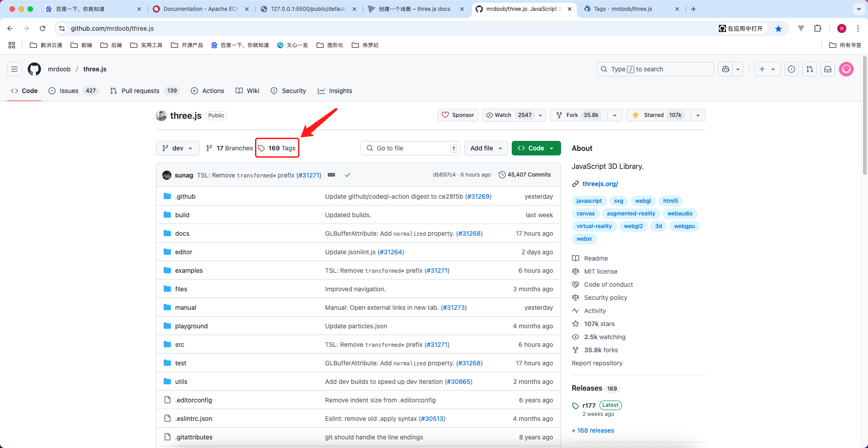868x448 pixels.
Task: Open the Copilot chat icon
Action: [726, 69]
